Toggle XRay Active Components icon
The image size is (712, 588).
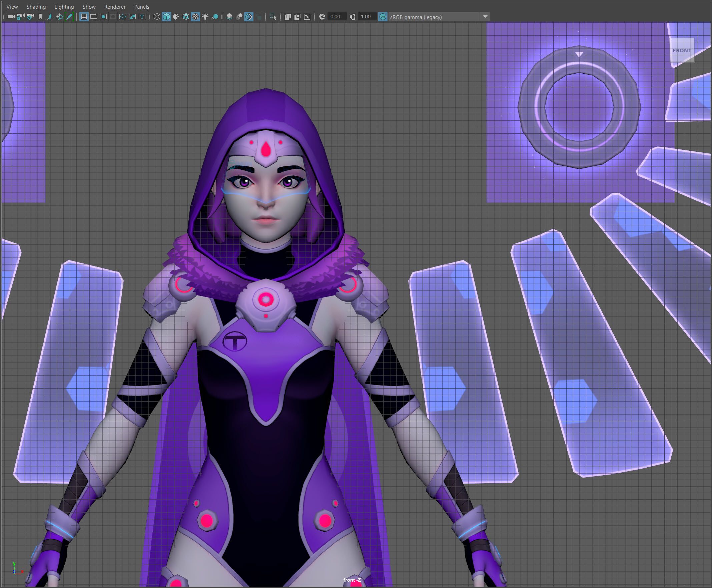pos(297,17)
